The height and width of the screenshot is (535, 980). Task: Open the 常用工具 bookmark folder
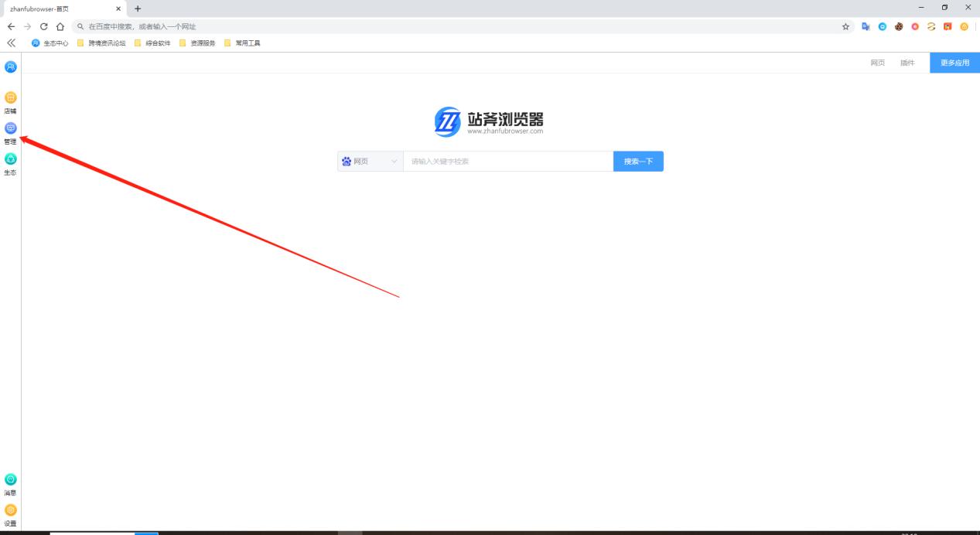pyautogui.click(x=242, y=43)
